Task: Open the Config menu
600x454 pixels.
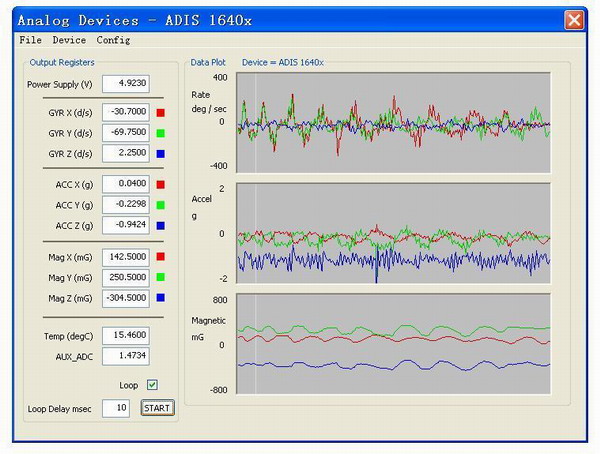Action: point(113,40)
